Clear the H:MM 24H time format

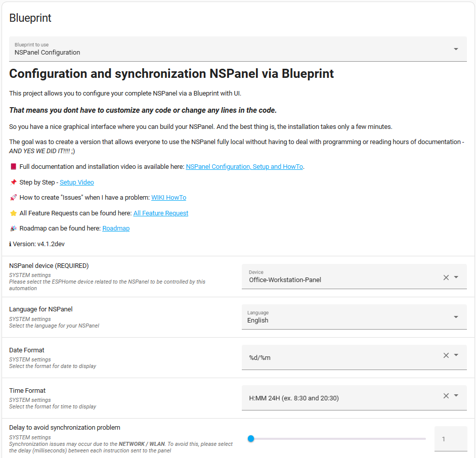coord(446,396)
